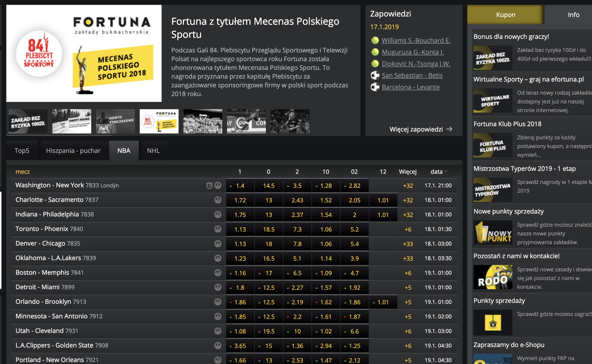The width and height of the screenshot is (592, 364).
Task: Open Barcelona - Levante match link
Action: pyautogui.click(x=411, y=87)
